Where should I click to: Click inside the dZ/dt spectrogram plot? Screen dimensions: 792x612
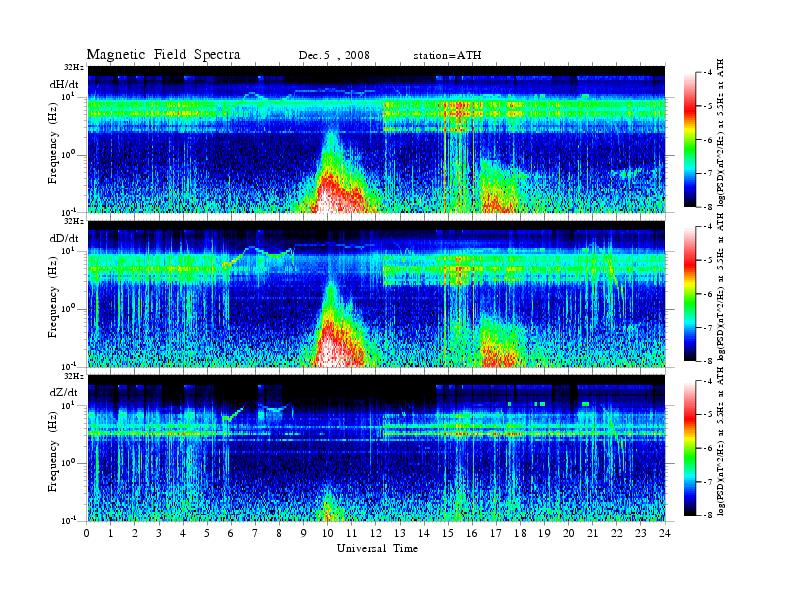pyautogui.click(x=376, y=448)
